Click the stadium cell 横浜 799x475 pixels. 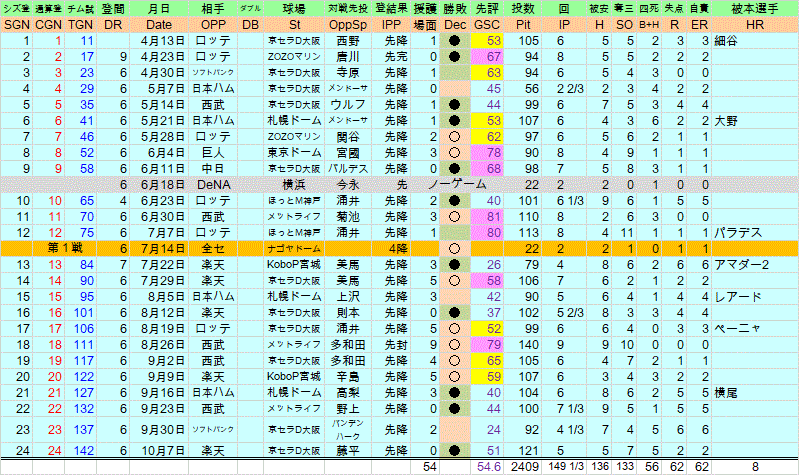[294, 184]
